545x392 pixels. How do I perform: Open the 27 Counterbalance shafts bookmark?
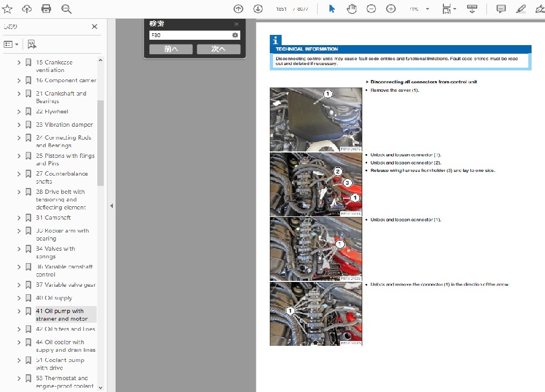[62, 177]
